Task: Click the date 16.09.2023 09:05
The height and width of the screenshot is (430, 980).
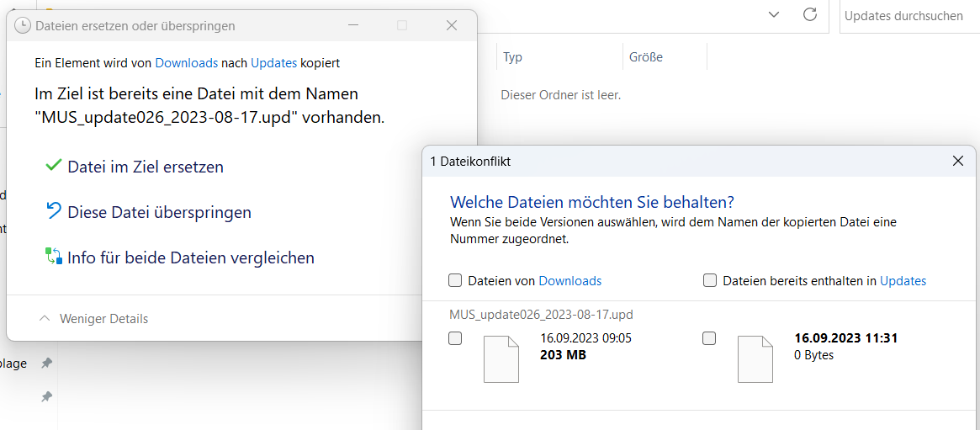Action: pyautogui.click(x=585, y=339)
